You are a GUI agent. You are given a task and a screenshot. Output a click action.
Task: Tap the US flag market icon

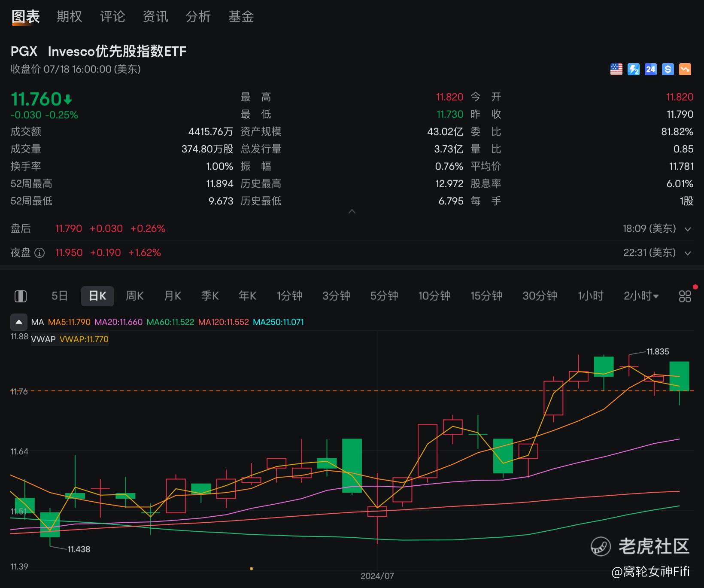[616, 69]
